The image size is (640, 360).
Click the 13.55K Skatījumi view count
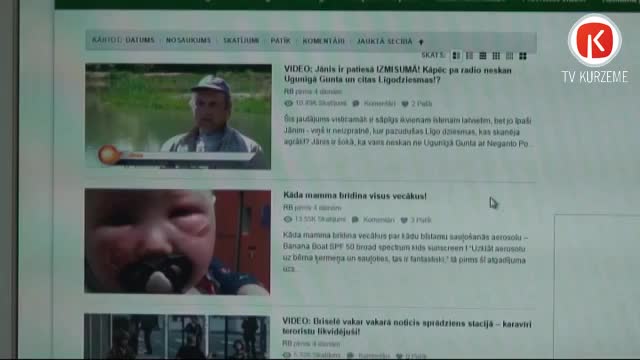click(320, 219)
